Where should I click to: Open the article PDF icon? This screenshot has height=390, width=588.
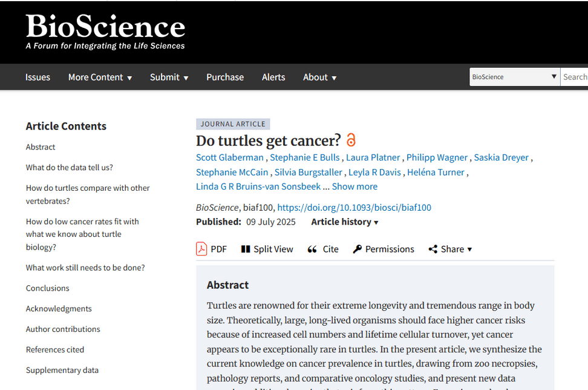point(201,249)
